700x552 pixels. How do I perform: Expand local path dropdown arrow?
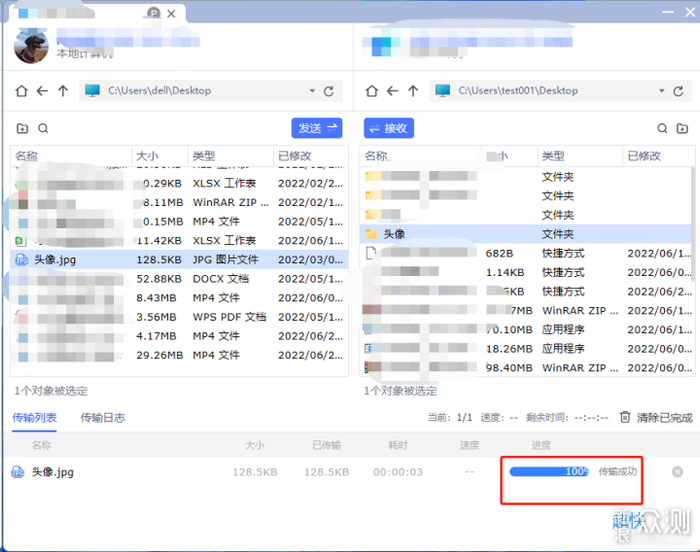click(x=312, y=91)
